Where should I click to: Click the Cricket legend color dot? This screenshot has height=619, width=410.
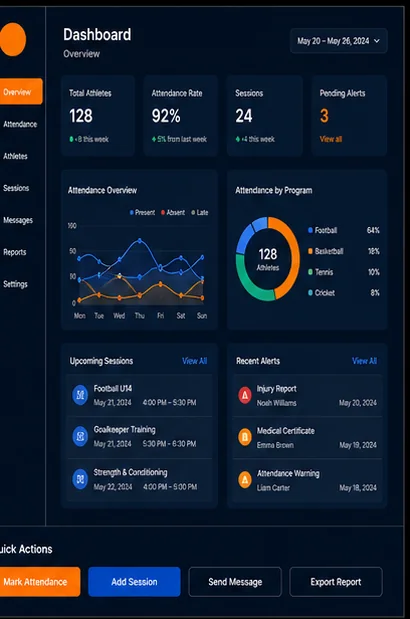[310, 293]
